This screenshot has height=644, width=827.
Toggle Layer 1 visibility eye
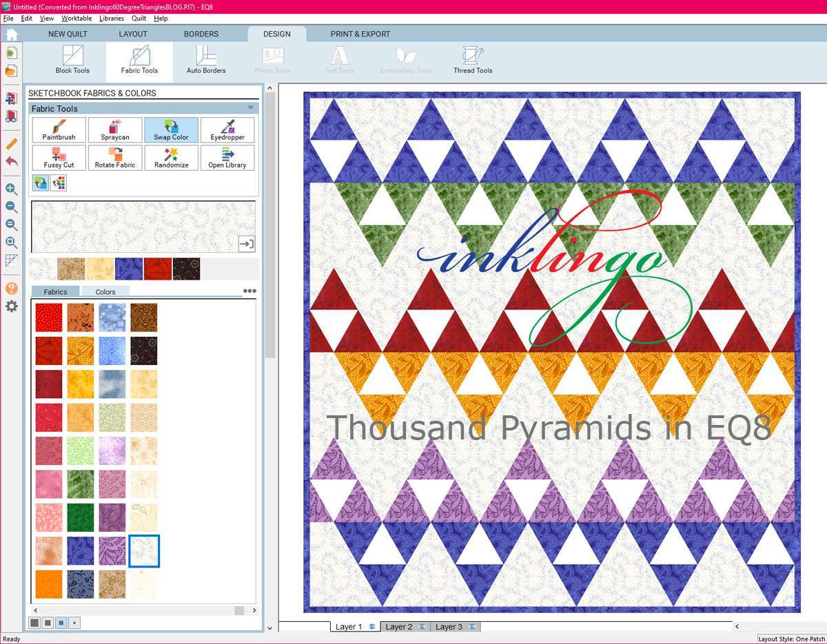click(x=373, y=627)
